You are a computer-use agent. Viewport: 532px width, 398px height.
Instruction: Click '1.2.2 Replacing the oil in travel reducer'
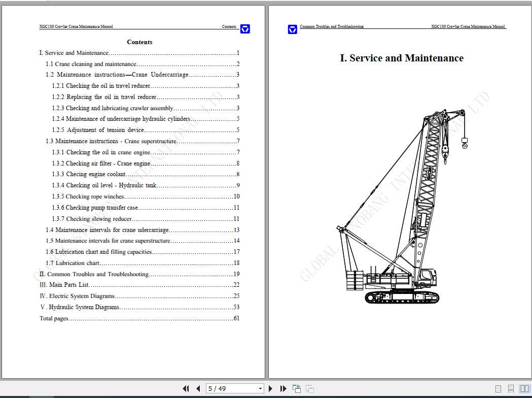(x=146, y=97)
